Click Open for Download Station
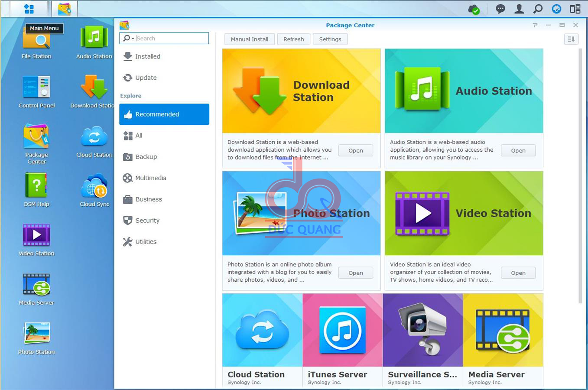Viewport: 588px width, 390px height. [356, 150]
